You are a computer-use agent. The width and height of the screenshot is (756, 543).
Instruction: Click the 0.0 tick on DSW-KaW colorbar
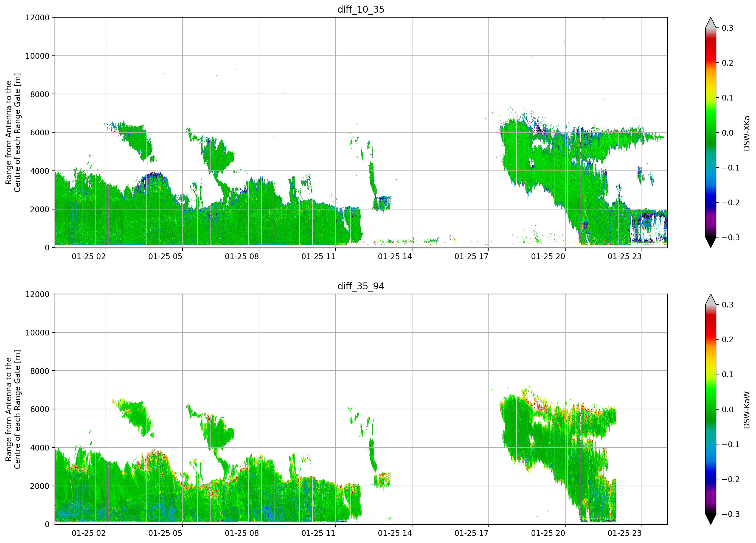click(728, 410)
